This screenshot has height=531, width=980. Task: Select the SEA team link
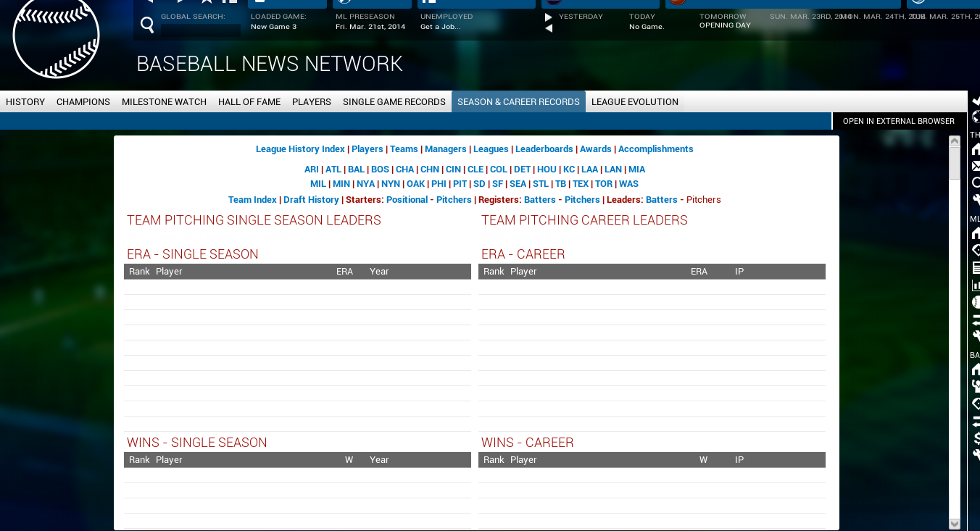[x=518, y=184]
